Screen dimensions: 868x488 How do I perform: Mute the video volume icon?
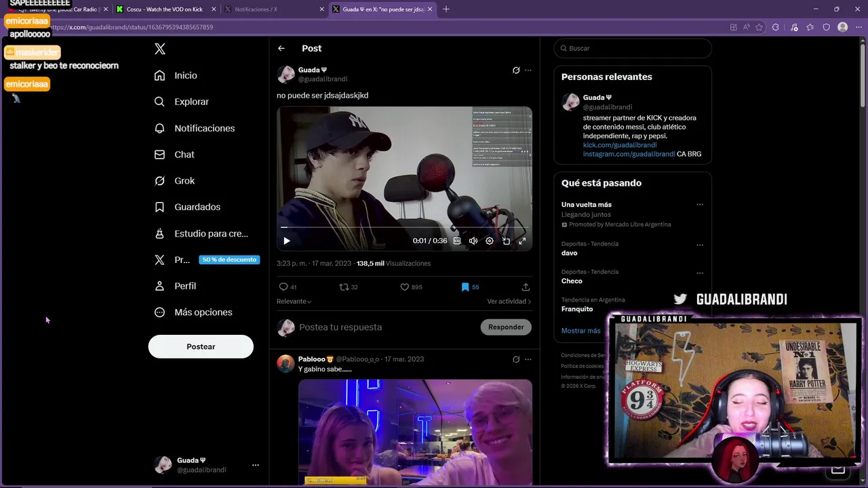(x=473, y=241)
